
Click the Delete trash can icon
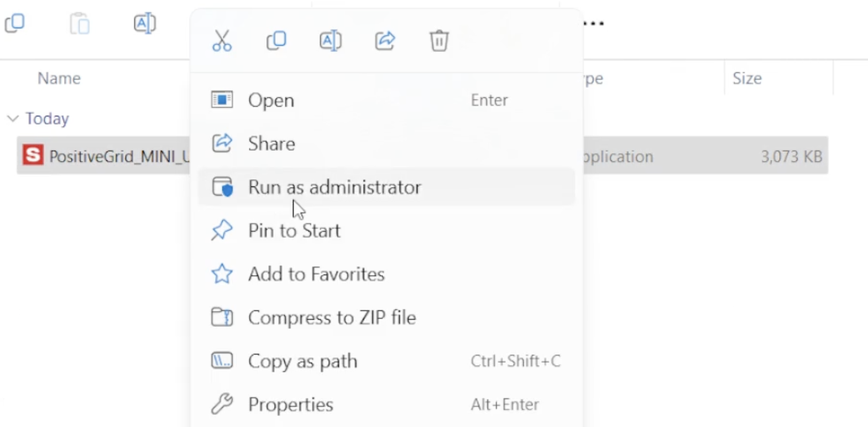pyautogui.click(x=439, y=40)
